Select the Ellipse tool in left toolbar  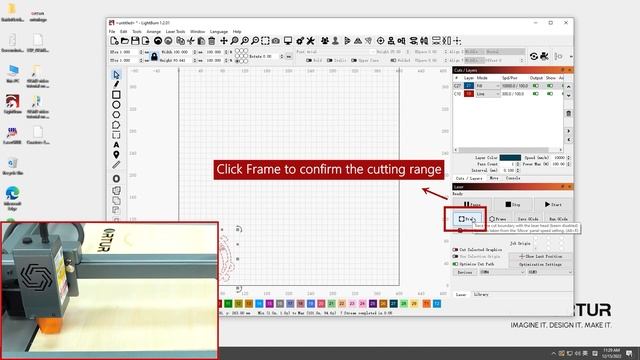pos(116,105)
